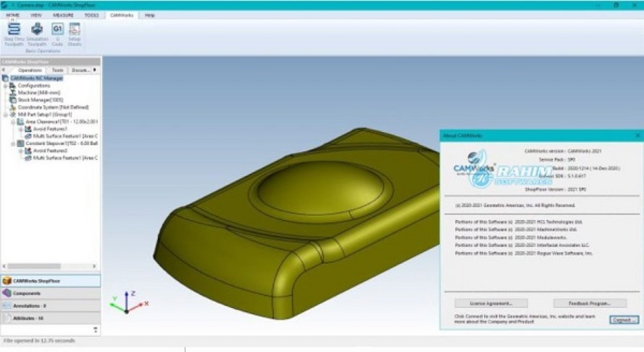Open the Components pane
The image size is (644, 352).
pyautogui.click(x=50, y=293)
